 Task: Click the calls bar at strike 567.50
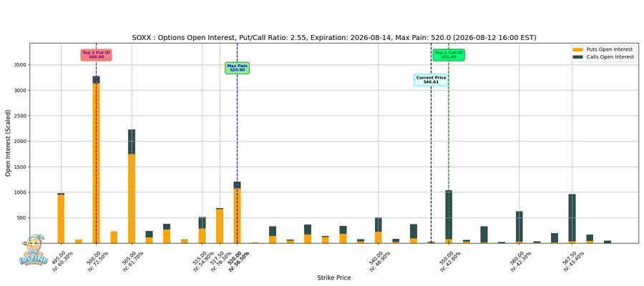pyautogui.click(x=572, y=219)
